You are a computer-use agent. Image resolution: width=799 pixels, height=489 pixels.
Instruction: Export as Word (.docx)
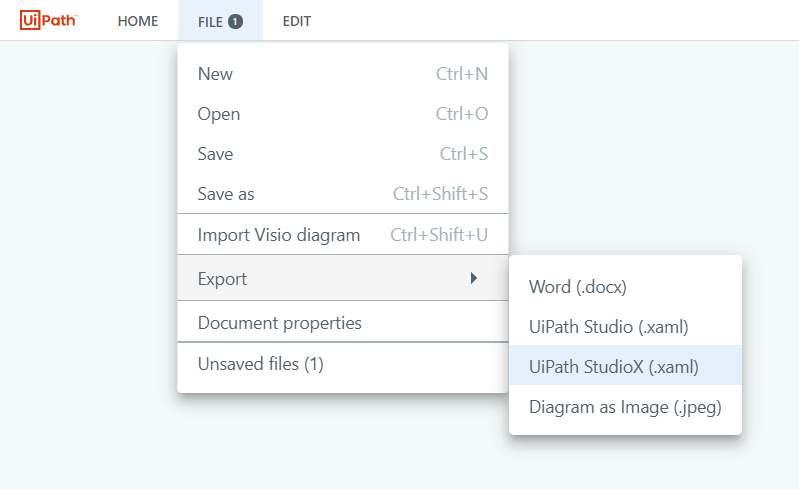(x=625, y=286)
